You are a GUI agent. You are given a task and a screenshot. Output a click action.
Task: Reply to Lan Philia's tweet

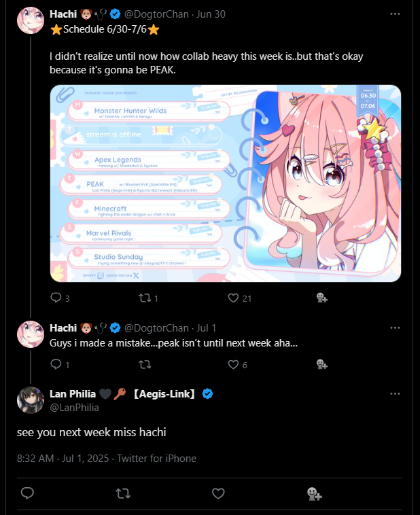point(27,493)
